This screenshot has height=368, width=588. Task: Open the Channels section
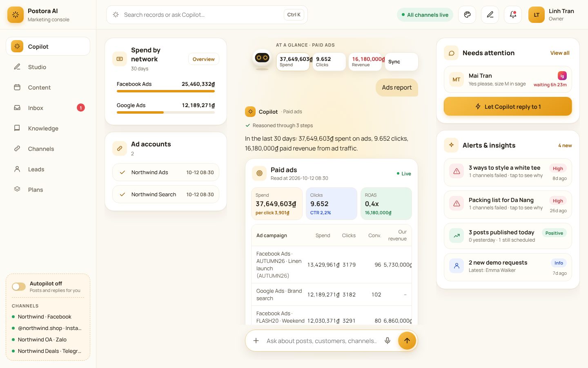[x=48, y=148]
